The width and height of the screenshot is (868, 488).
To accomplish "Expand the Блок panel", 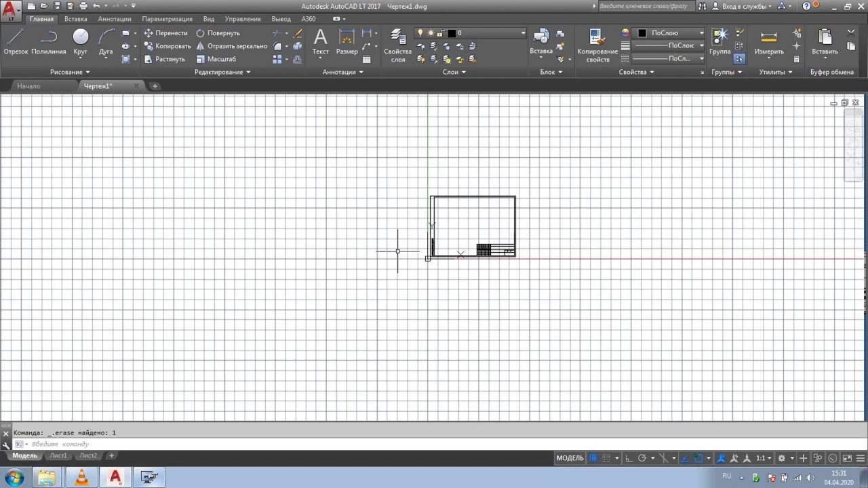I will (551, 72).
